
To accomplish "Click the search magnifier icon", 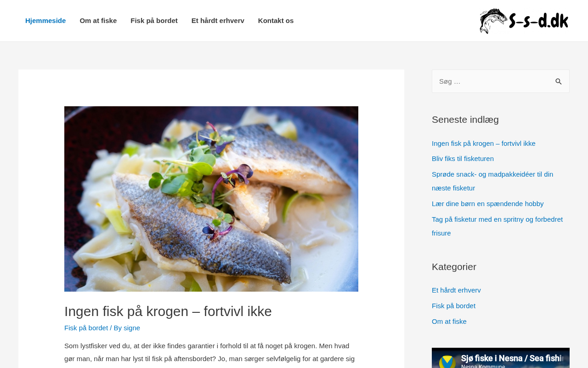I will point(559,81).
